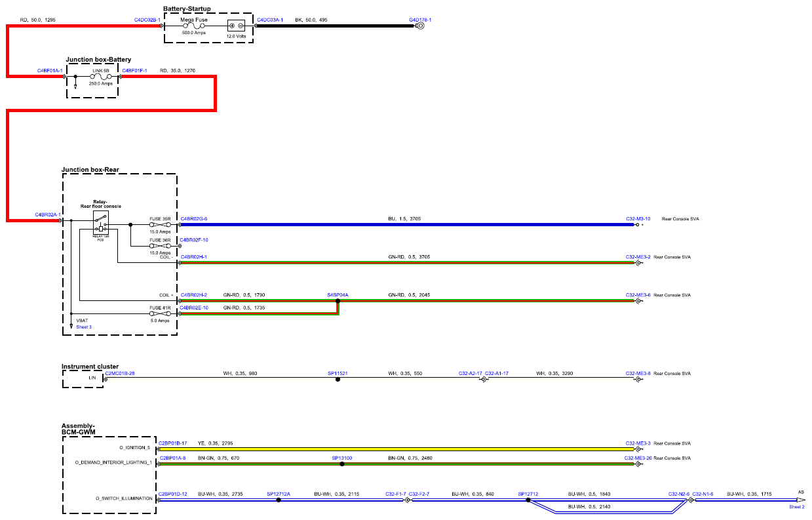Screen dimensions: 812x520
Task: Select the yellow YE 0.35 2795 wire
Action: (406, 449)
